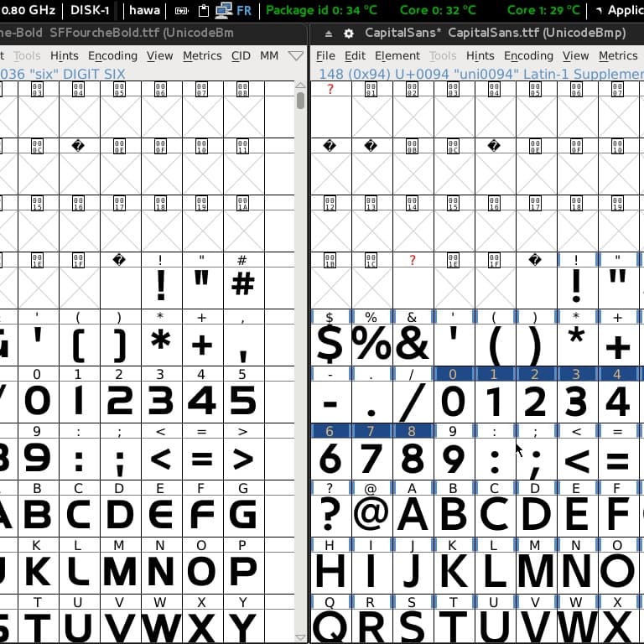
Task: Open Metrics menu in SFFourcheBold window
Action: point(202,55)
